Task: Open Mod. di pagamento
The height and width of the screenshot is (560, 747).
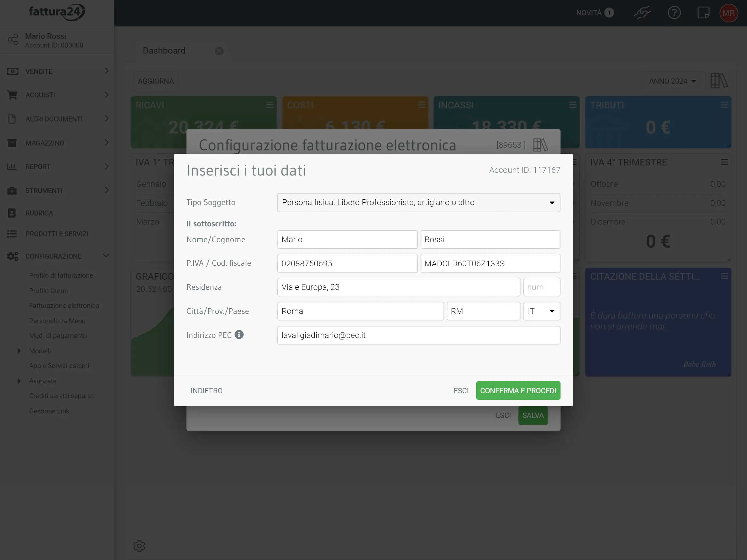Action: (58, 336)
